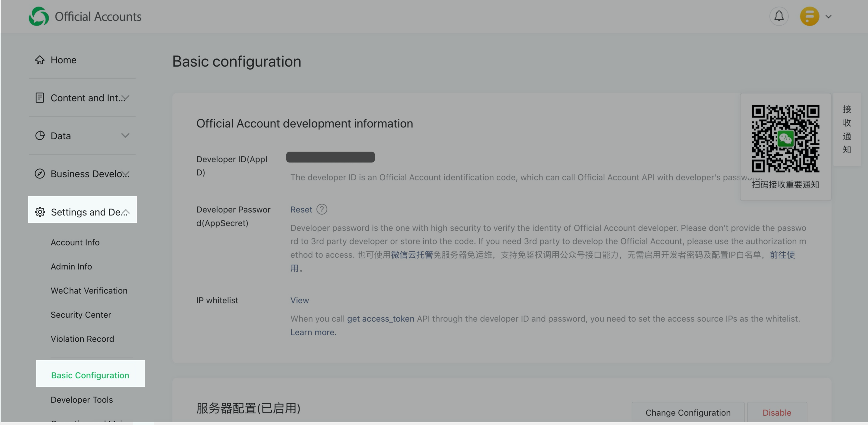Select Basic Configuration in sidebar

(90, 375)
